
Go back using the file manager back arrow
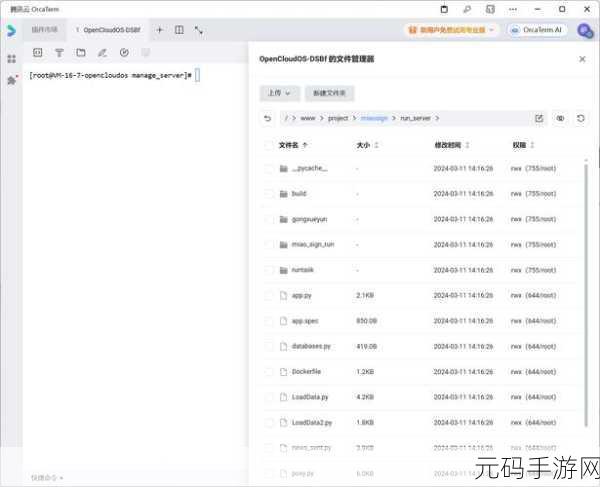267,118
